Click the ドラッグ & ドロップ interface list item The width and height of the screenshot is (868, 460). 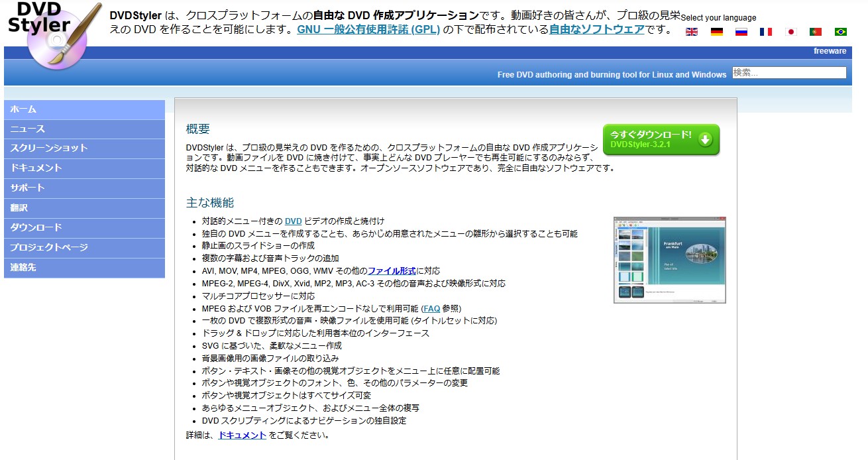point(315,333)
